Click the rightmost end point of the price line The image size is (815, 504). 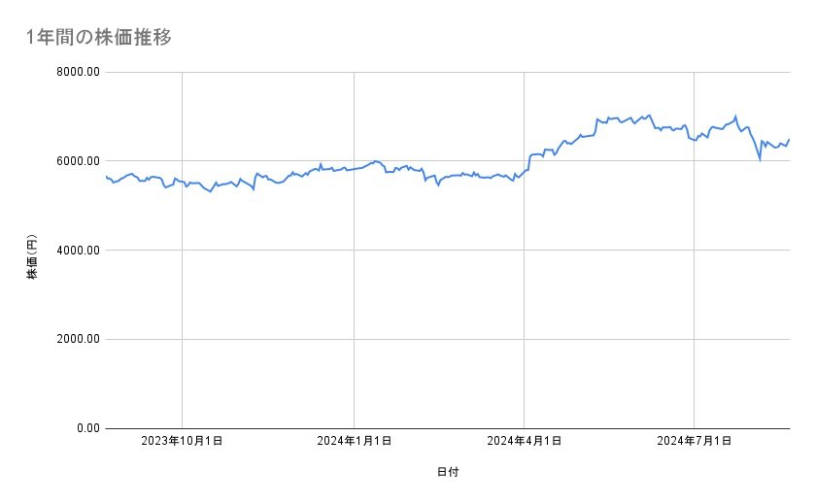(789, 139)
